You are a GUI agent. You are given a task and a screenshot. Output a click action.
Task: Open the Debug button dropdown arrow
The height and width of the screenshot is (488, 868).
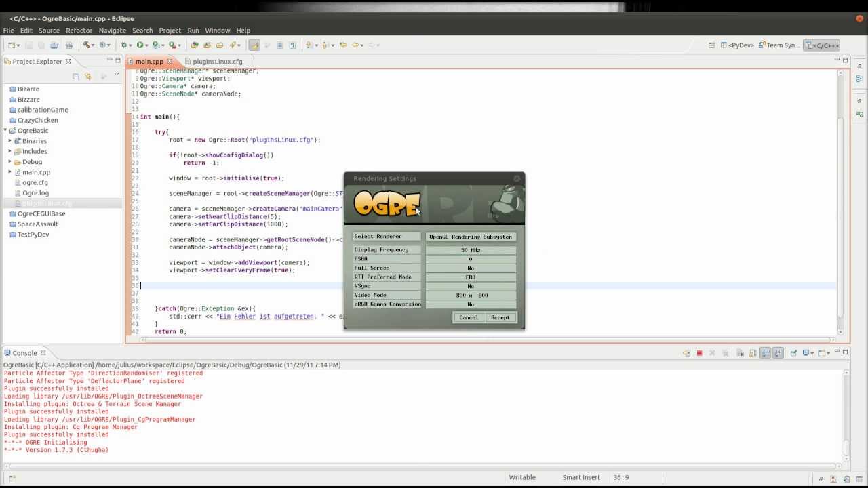[131, 45]
